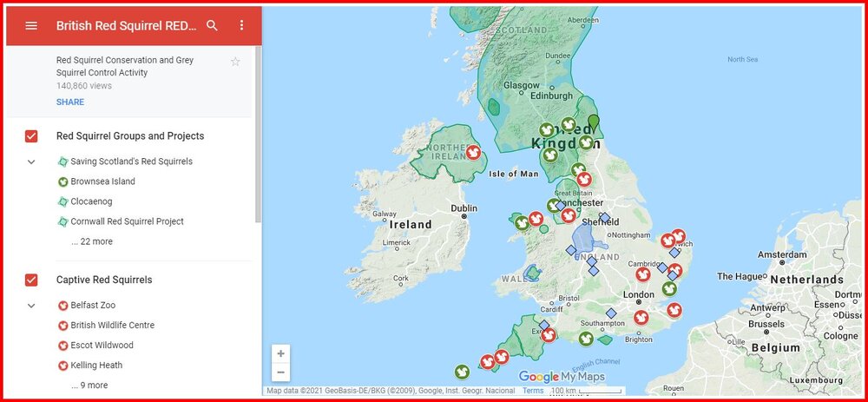Click the 'Isle of Man' label on map
The image size is (868, 402).
pos(513,174)
